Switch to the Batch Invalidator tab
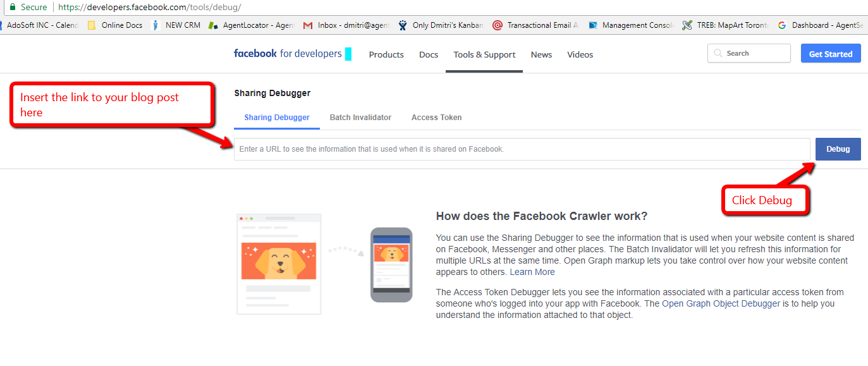Screen dimensions: 868x366 coord(360,118)
